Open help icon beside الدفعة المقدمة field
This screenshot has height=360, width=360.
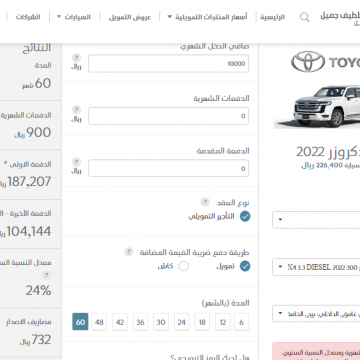coord(76,162)
